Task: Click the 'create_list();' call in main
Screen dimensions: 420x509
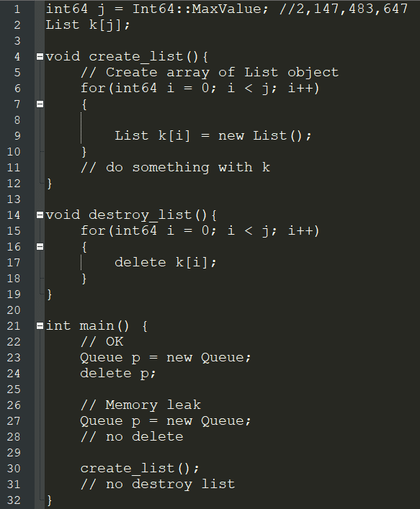Action: click(x=140, y=469)
